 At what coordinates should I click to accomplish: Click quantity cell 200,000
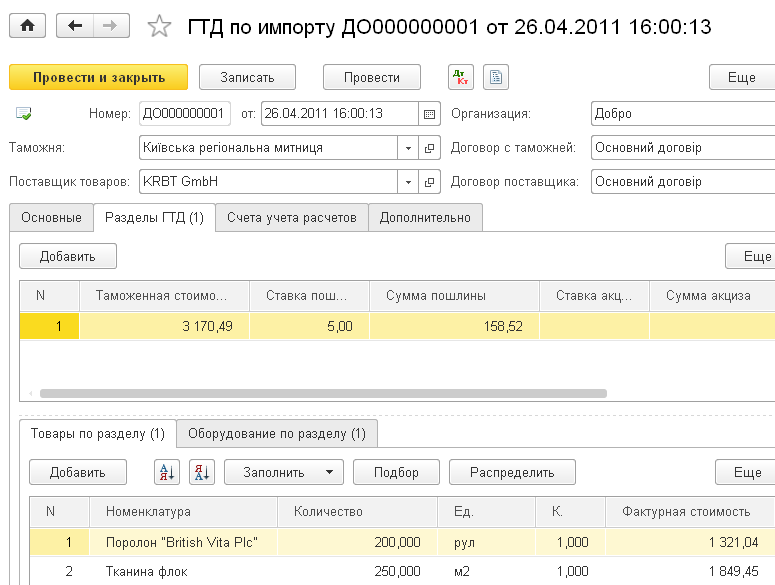click(x=357, y=543)
